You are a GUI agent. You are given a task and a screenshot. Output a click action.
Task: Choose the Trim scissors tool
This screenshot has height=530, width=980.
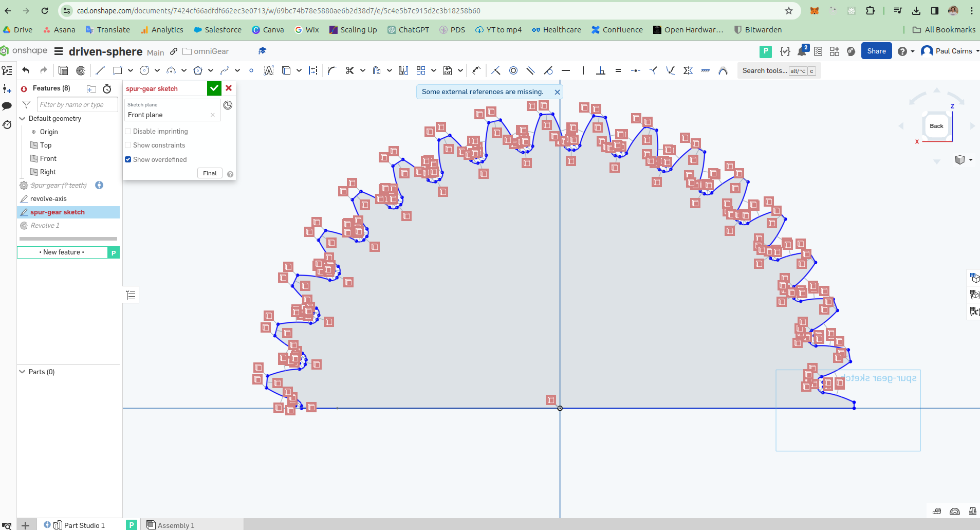point(350,70)
